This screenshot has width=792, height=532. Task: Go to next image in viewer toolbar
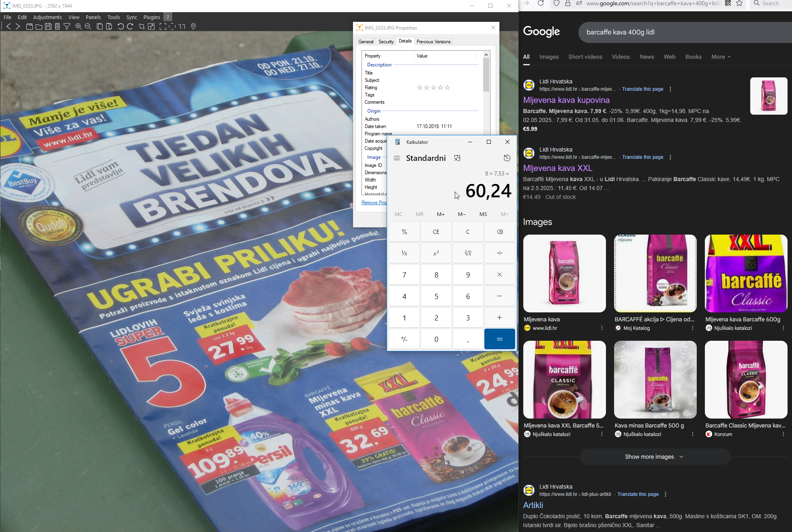coord(18,26)
